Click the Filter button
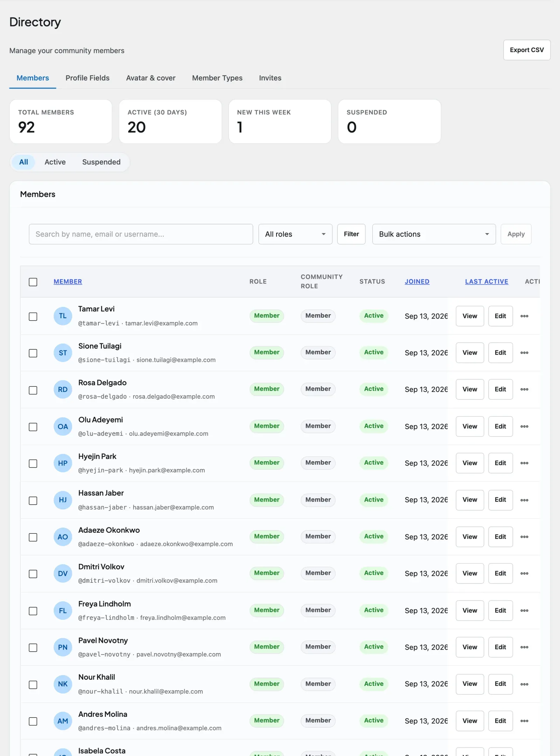560x756 pixels. 351,234
